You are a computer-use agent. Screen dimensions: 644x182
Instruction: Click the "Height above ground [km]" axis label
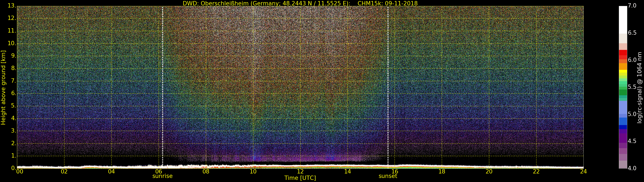3,87
